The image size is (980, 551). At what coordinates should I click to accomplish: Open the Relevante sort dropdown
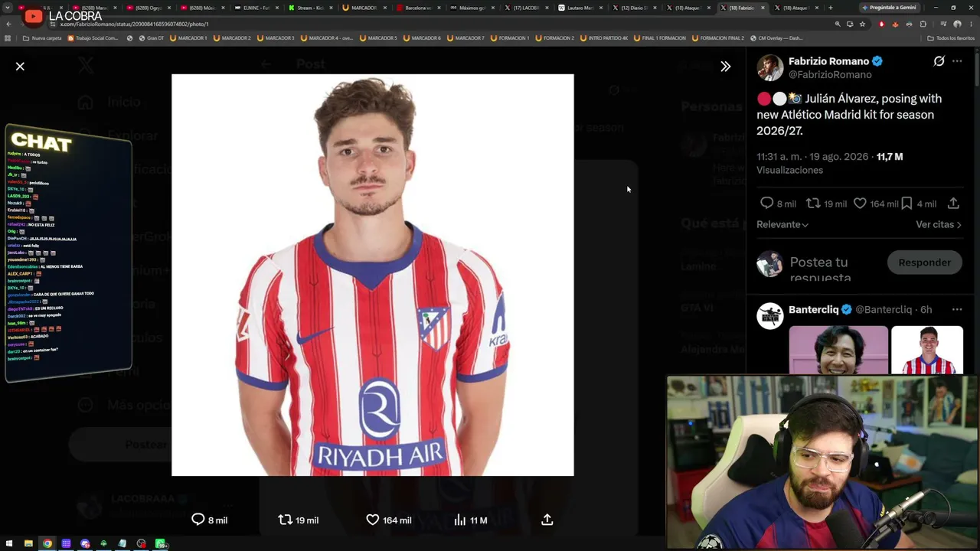pyautogui.click(x=782, y=224)
